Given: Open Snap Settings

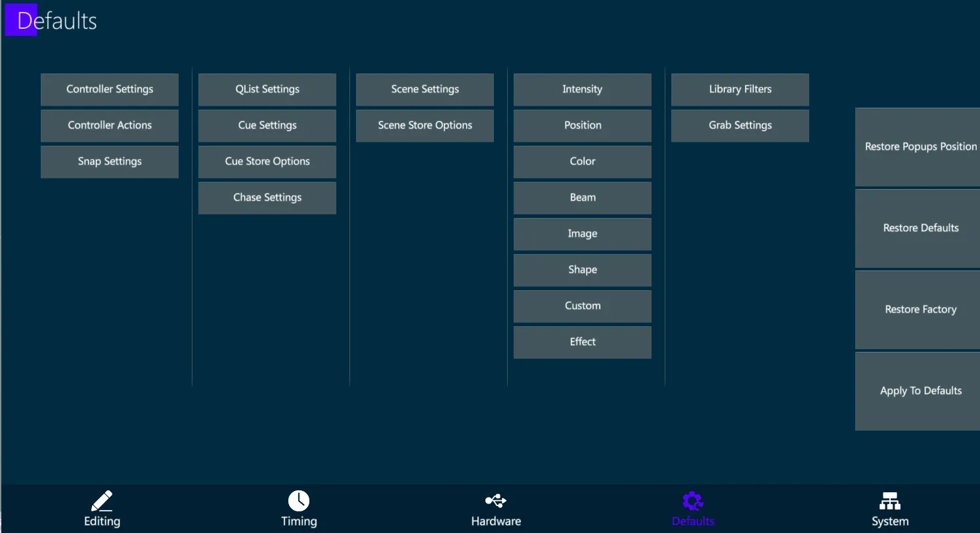Looking at the screenshot, I should [110, 161].
